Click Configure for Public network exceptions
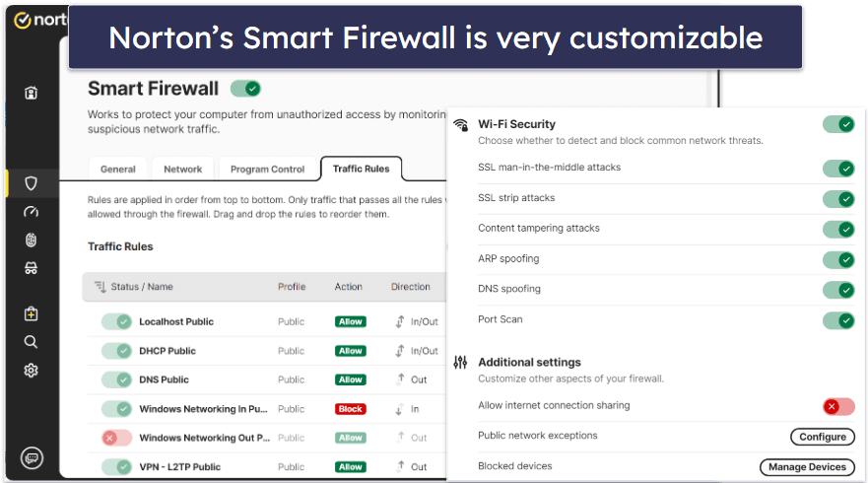Viewport: 868px width, 483px height. [x=822, y=437]
